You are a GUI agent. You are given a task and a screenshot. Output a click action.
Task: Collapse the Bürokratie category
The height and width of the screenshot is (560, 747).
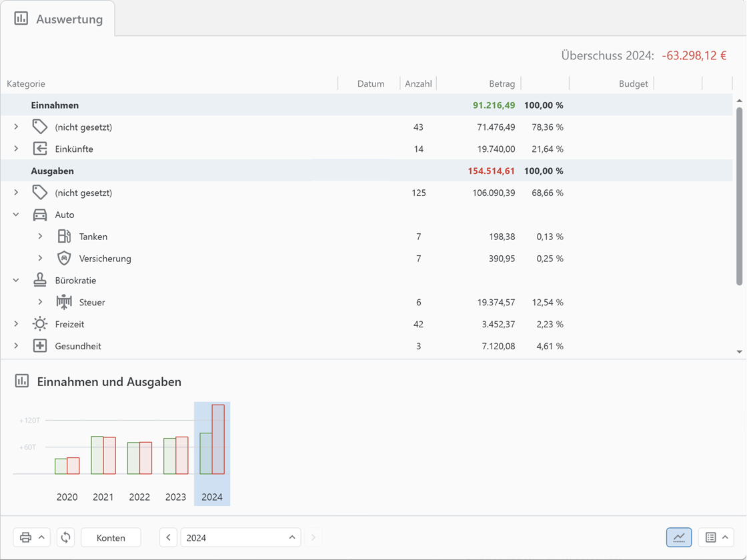16,281
